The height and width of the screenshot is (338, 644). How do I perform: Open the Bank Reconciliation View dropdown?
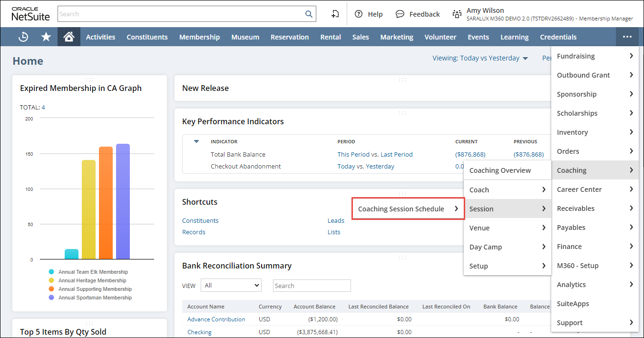(231, 286)
